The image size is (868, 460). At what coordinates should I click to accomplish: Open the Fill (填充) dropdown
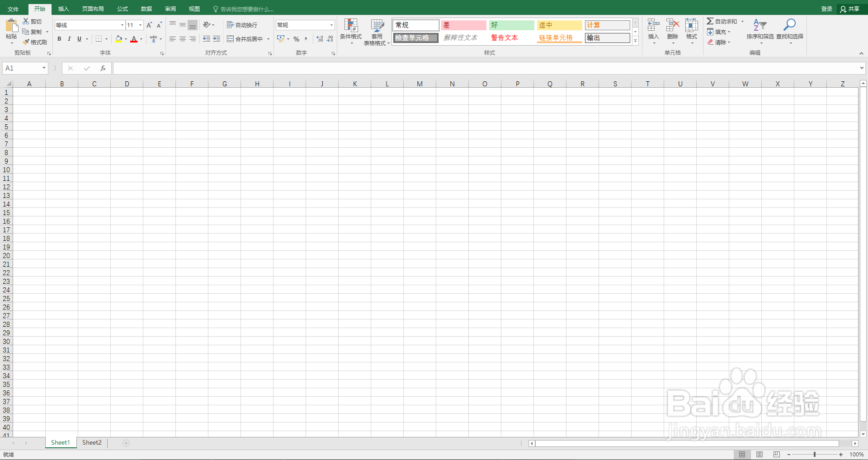point(719,32)
